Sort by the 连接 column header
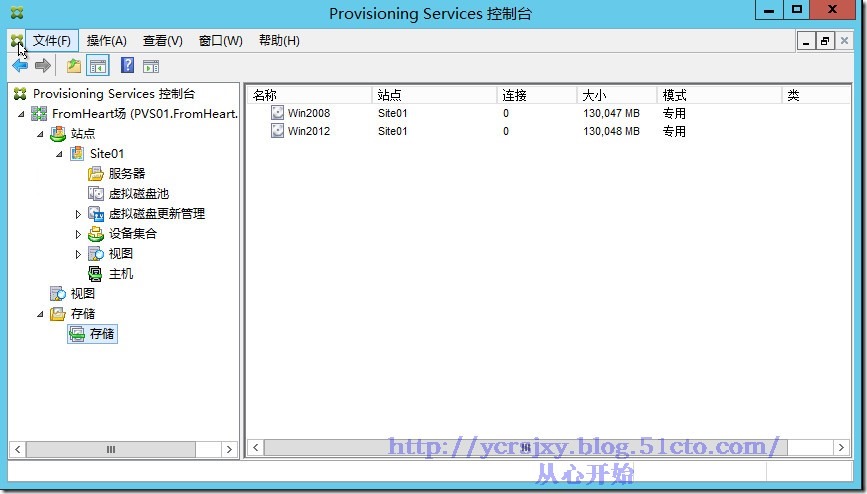 pos(536,95)
